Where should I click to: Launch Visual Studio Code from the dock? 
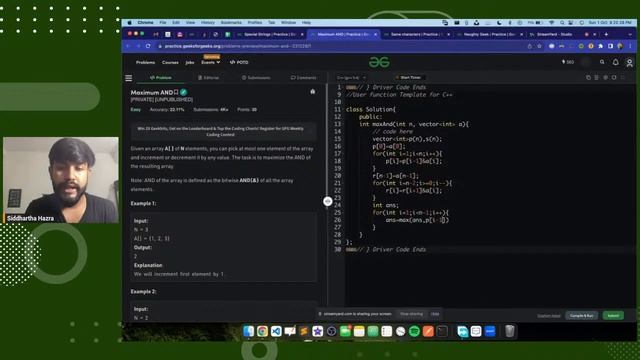point(276,331)
